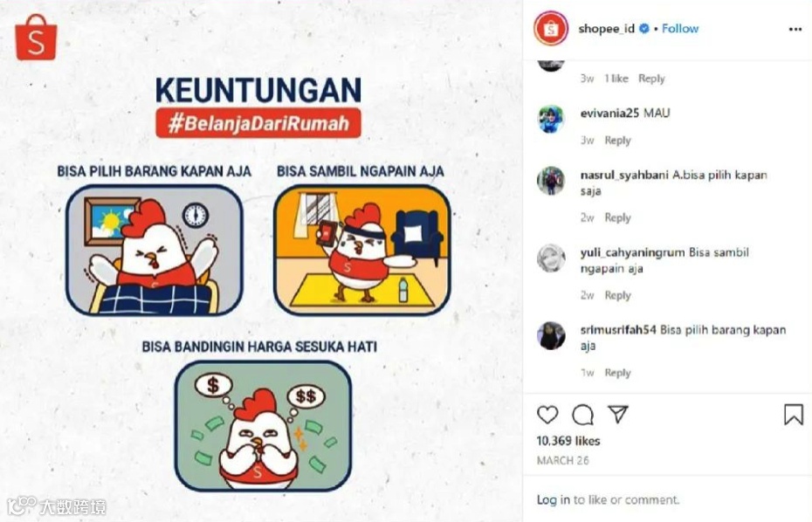Click the #BelanjaDariRumah hashtag banner
Screen dimensions: 812x522
click(258, 123)
